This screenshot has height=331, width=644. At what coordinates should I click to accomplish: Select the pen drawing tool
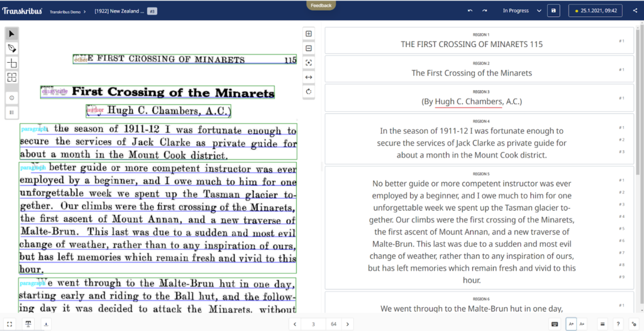point(12,48)
